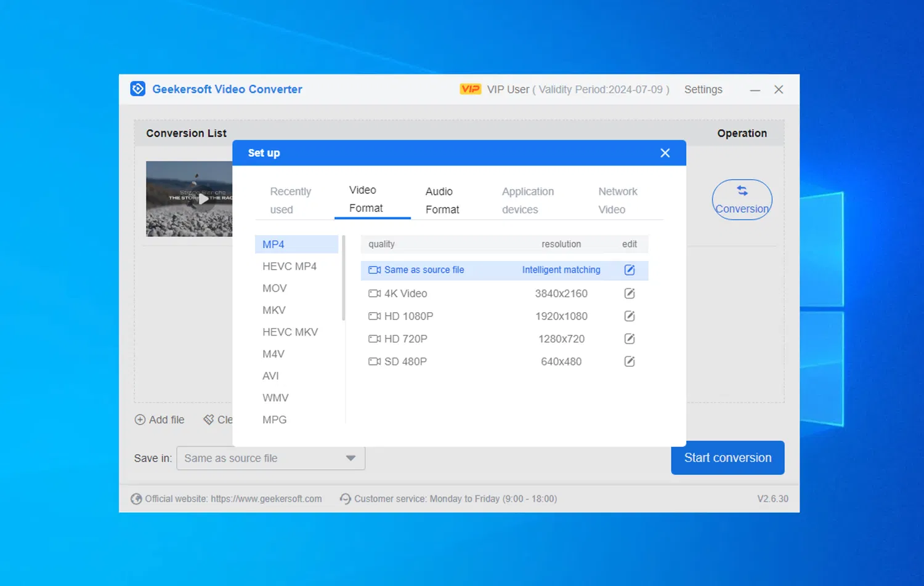Click the plus icon next to Add file
Screen dimensions: 924x586
140,420
